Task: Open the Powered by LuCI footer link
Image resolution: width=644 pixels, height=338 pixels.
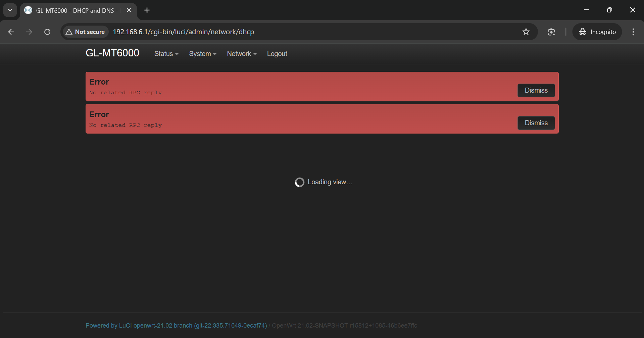Action: coord(176,326)
